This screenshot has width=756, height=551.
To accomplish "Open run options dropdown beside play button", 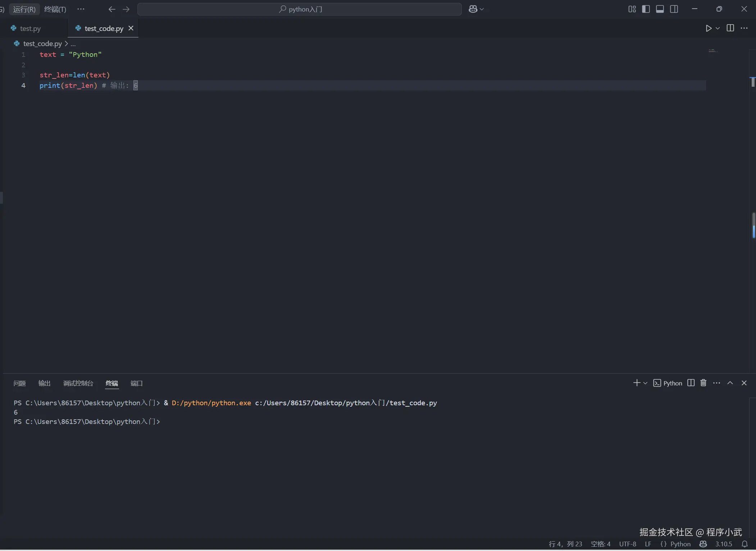I will 718,28.
